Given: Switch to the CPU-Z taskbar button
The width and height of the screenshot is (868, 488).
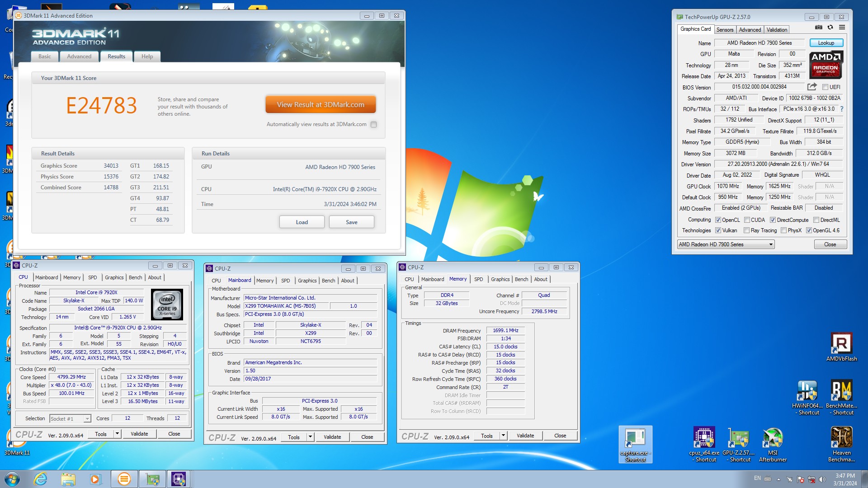Looking at the screenshot, I should click(x=179, y=479).
